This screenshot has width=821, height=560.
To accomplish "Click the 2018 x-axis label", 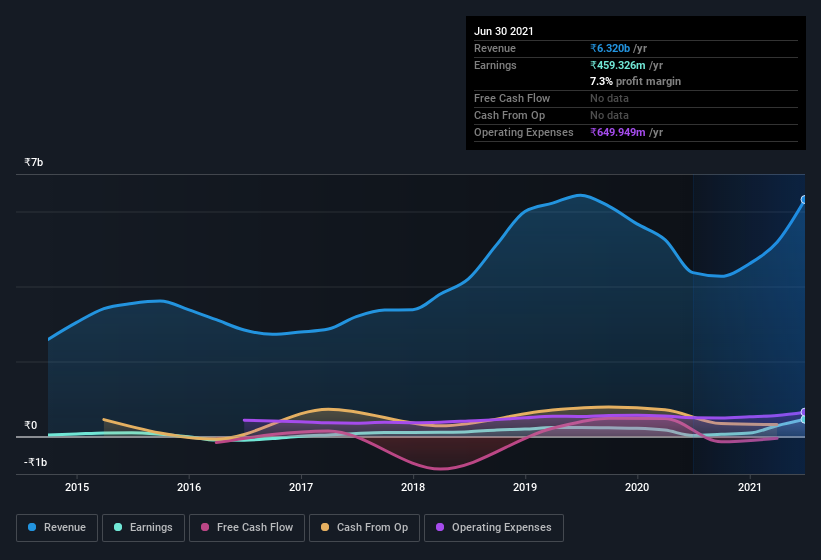I will 413,487.
